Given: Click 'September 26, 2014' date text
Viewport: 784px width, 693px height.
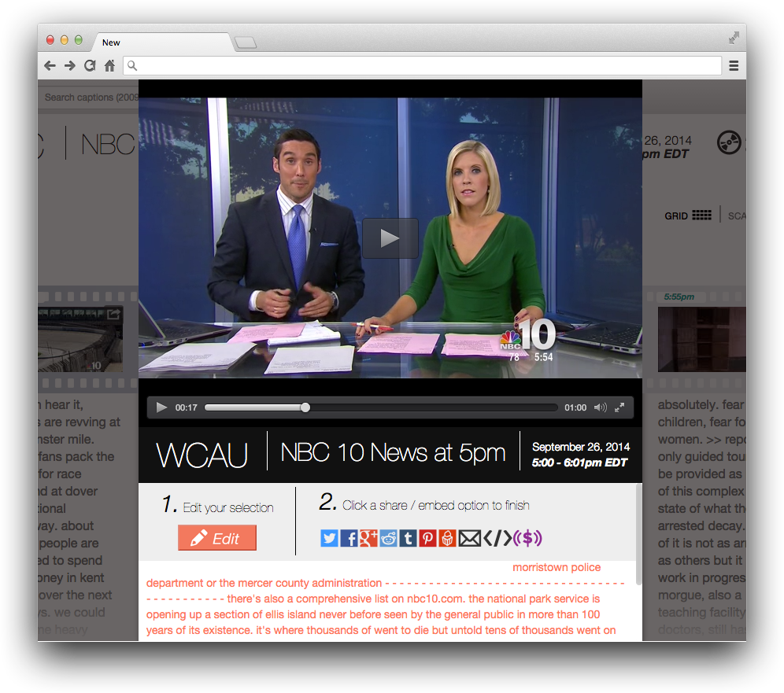Looking at the screenshot, I should tap(580, 447).
